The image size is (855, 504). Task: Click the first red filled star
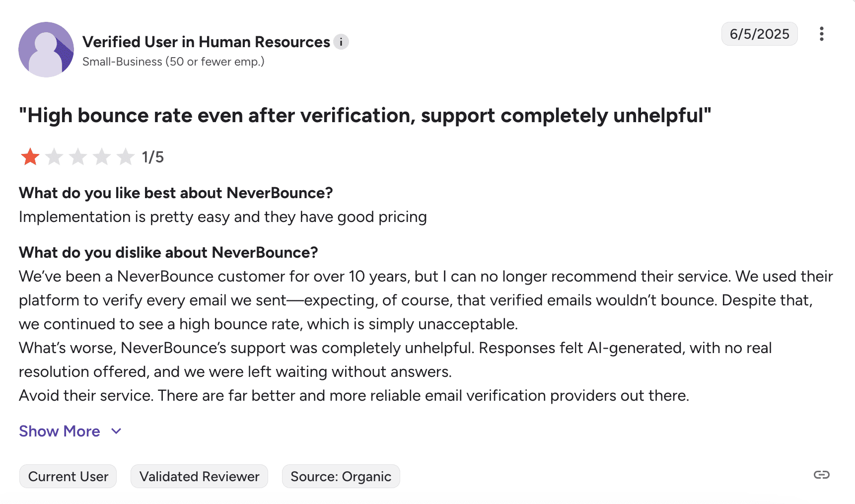(30, 157)
